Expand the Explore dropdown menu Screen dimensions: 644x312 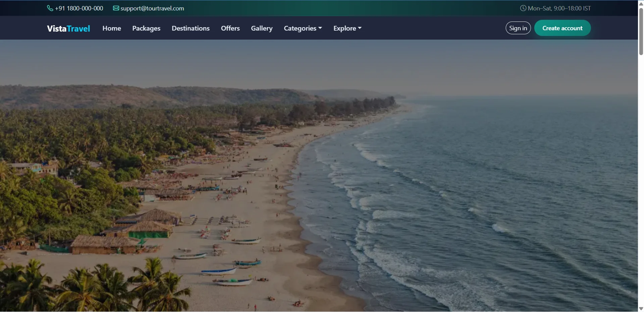347,28
